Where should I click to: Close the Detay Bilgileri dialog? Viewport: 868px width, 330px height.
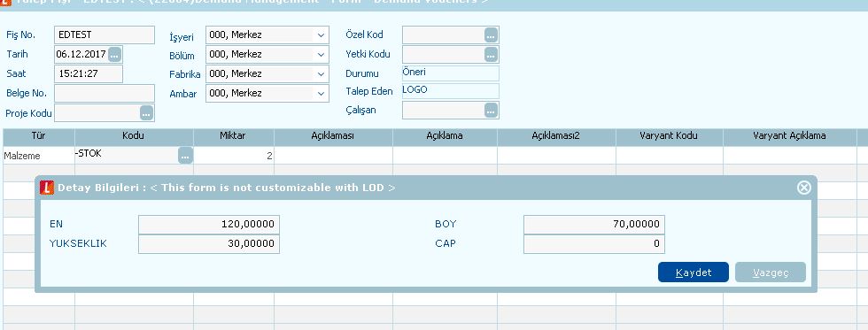[804, 188]
